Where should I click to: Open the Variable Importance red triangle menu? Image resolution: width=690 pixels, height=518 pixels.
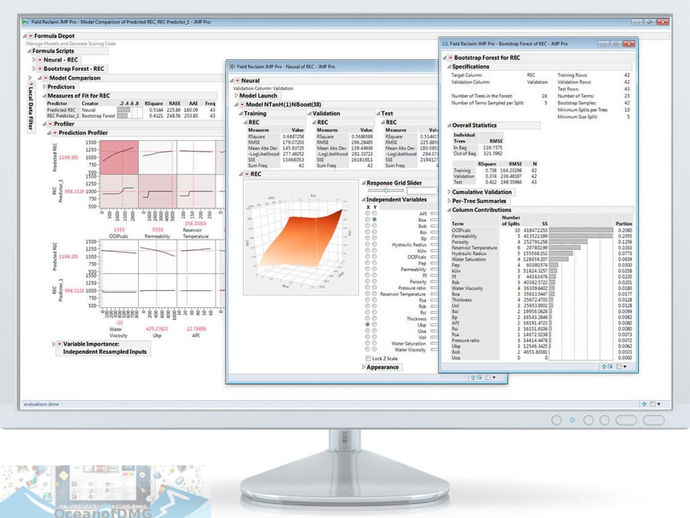coord(59,344)
